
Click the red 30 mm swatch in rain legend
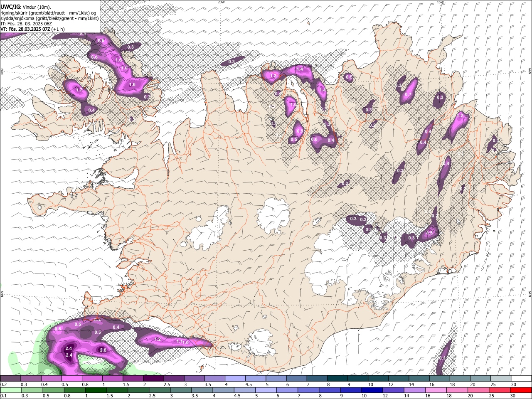click(x=520, y=390)
